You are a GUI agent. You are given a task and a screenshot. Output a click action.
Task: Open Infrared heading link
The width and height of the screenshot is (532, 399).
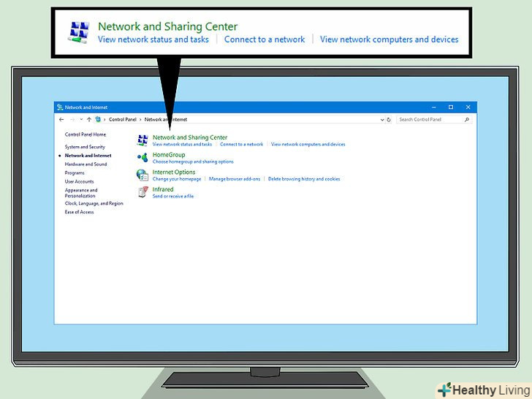(163, 189)
